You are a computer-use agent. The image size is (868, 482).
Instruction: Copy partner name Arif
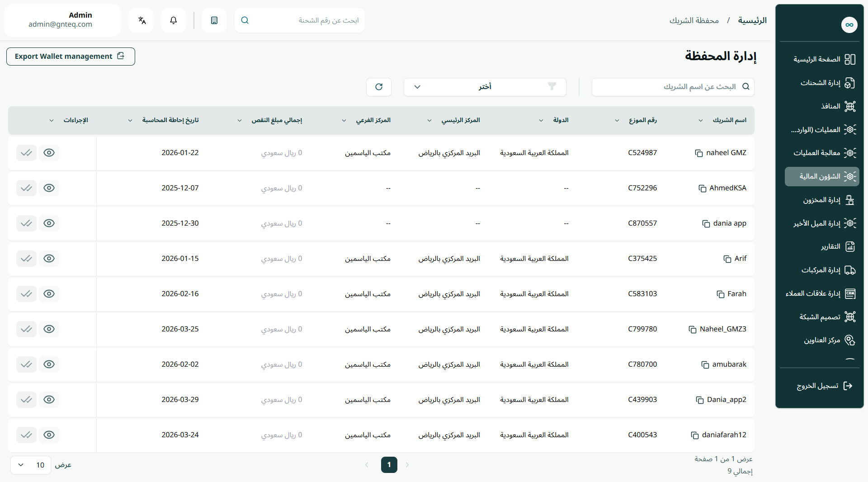click(x=727, y=259)
